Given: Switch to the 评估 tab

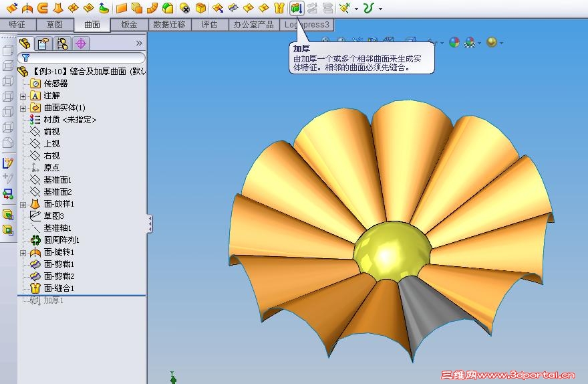Looking at the screenshot, I should (209, 24).
